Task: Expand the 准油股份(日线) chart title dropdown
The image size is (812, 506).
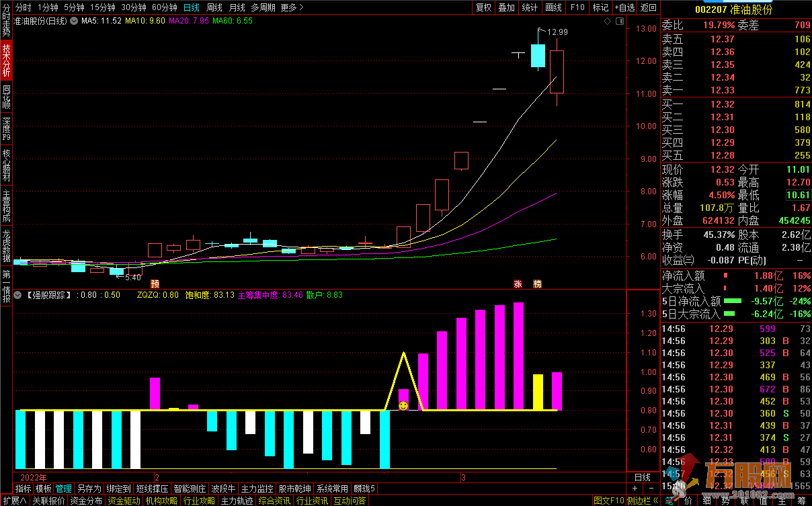Action: pyautogui.click(x=73, y=21)
